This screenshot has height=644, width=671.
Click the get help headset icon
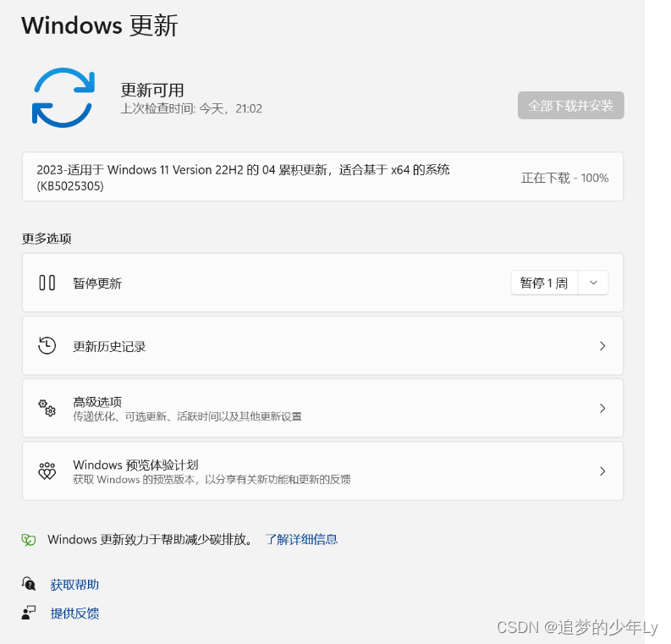tap(29, 584)
